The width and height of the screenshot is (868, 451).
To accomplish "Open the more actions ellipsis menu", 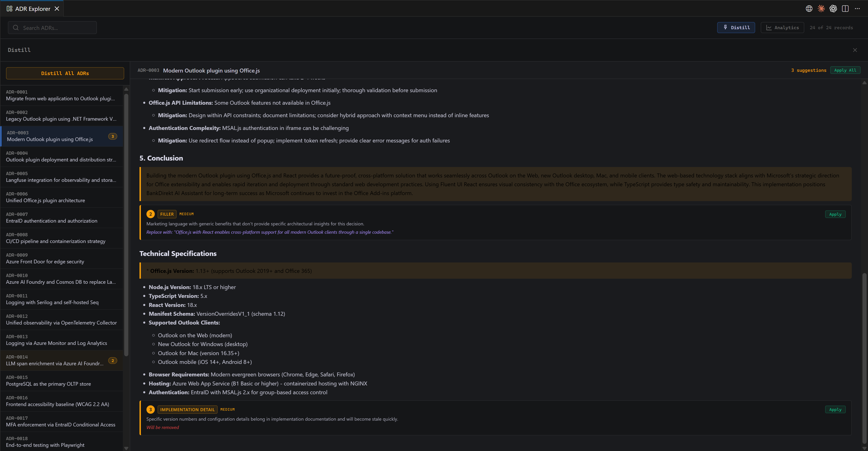I will tap(857, 9).
